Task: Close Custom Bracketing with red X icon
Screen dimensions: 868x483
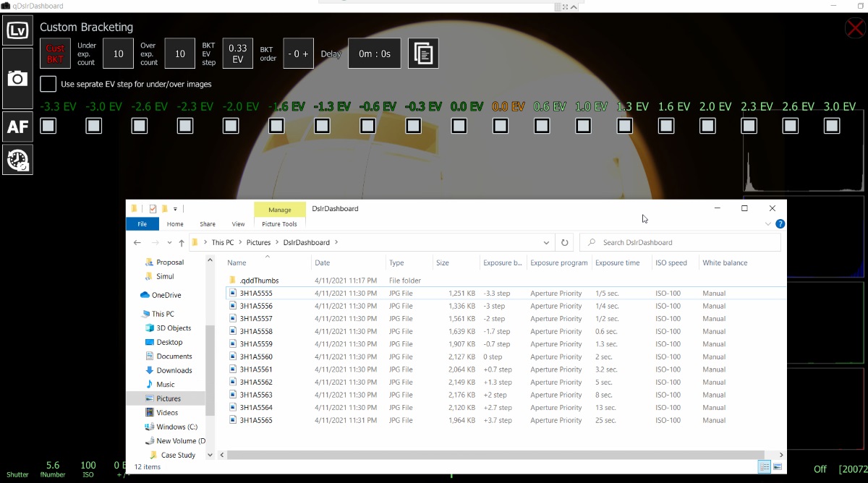Action: click(x=855, y=28)
